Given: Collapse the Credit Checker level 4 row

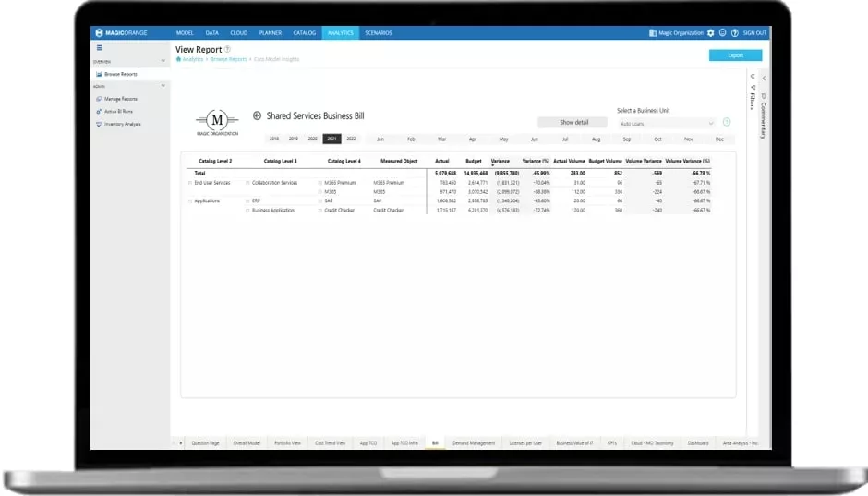Looking at the screenshot, I should [x=320, y=211].
